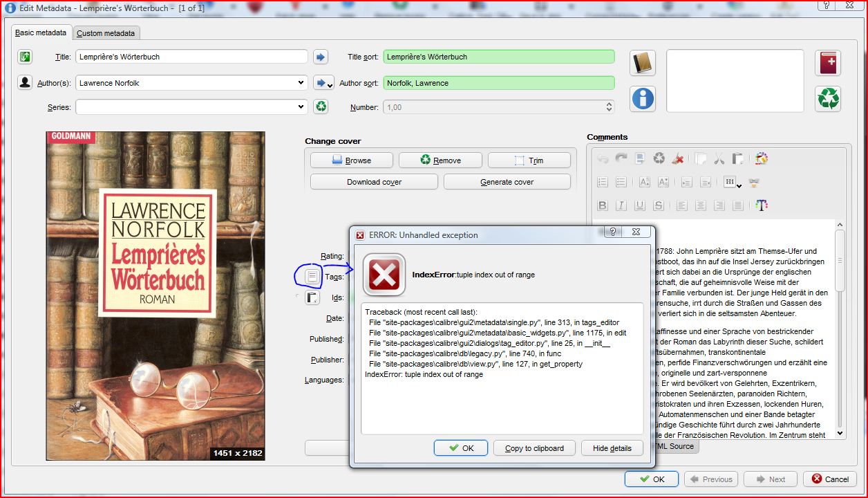Click Redo in Comments toolbar

(x=621, y=159)
